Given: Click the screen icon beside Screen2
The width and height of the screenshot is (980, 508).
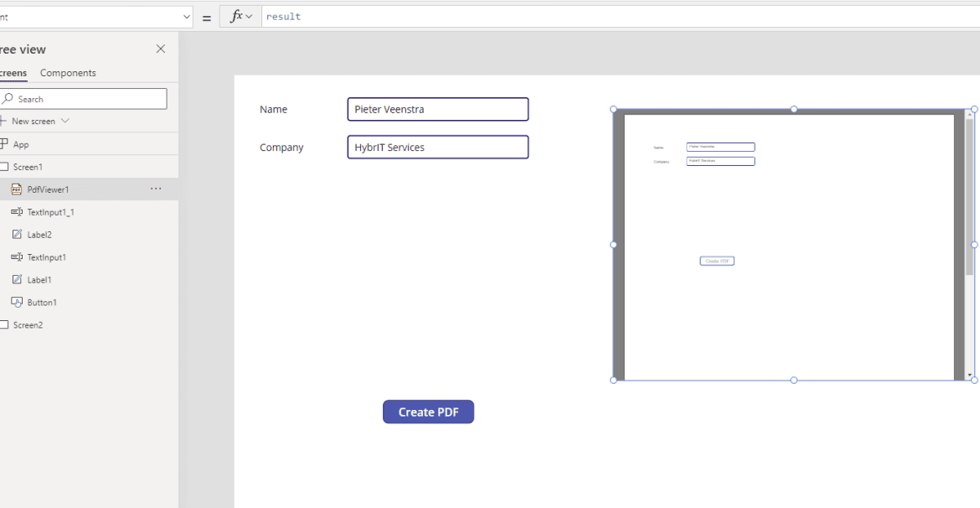Looking at the screenshot, I should pyautogui.click(x=4, y=324).
